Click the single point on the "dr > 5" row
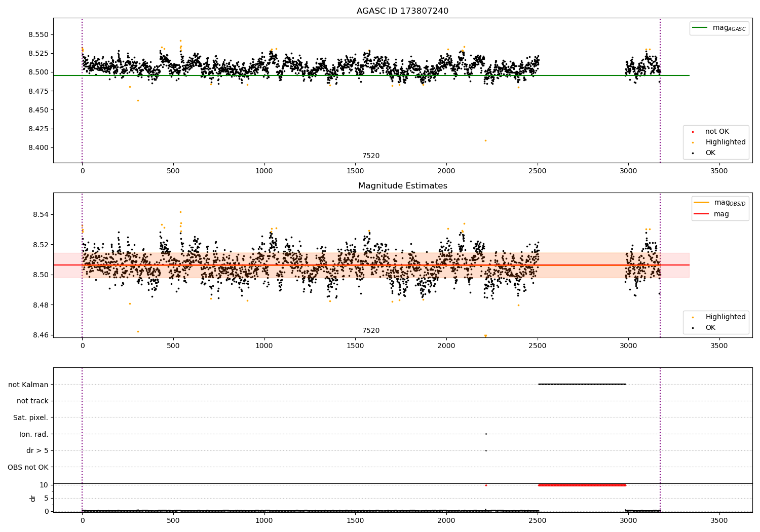The height and width of the screenshot is (532, 760). [486, 450]
